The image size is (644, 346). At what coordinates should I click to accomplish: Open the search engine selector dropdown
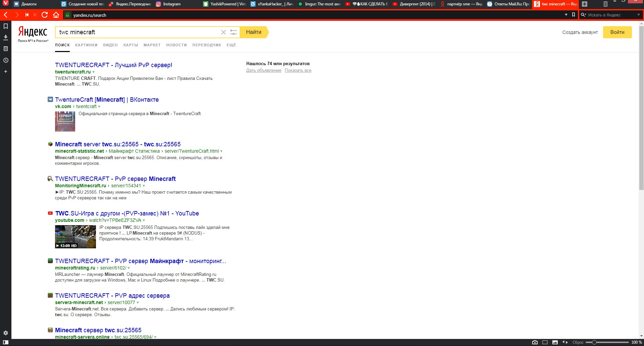point(638,15)
